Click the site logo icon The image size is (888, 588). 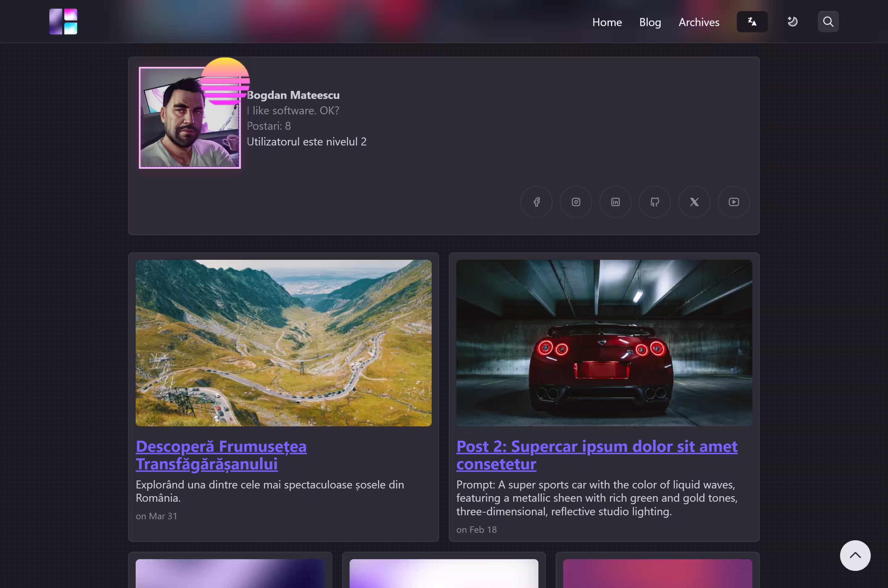(63, 21)
